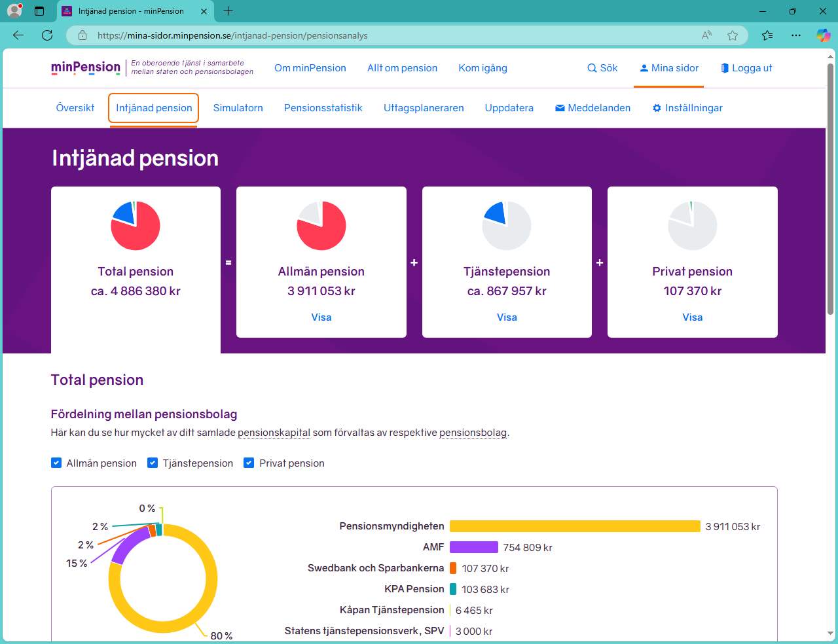The height and width of the screenshot is (644, 838).
Task: Open Om minPension menu
Action: [310, 67]
